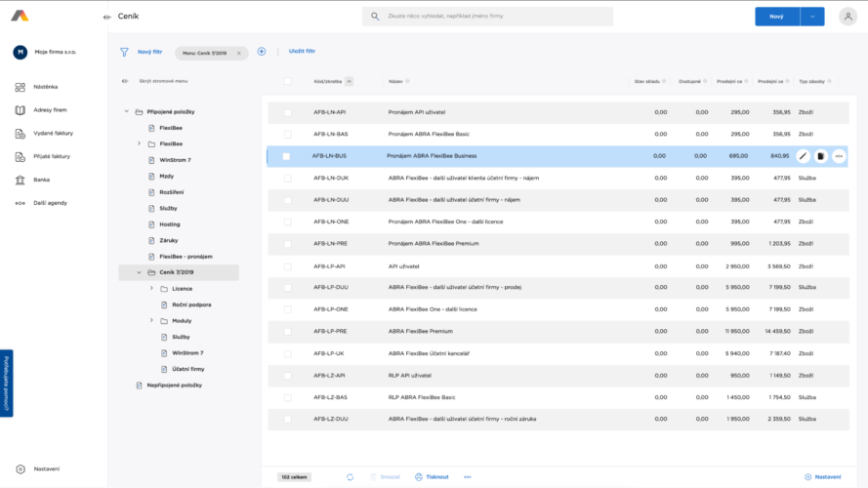Select the checkbox for AFB-LP-PRE row
This screenshot has width=868, height=488.
287,332
